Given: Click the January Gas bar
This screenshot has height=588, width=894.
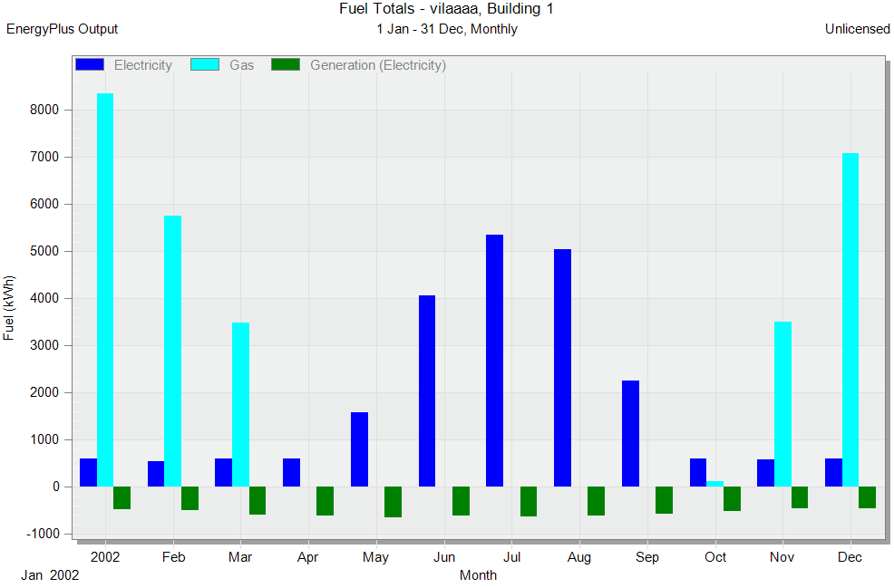Looking at the screenshot, I should (x=105, y=290).
